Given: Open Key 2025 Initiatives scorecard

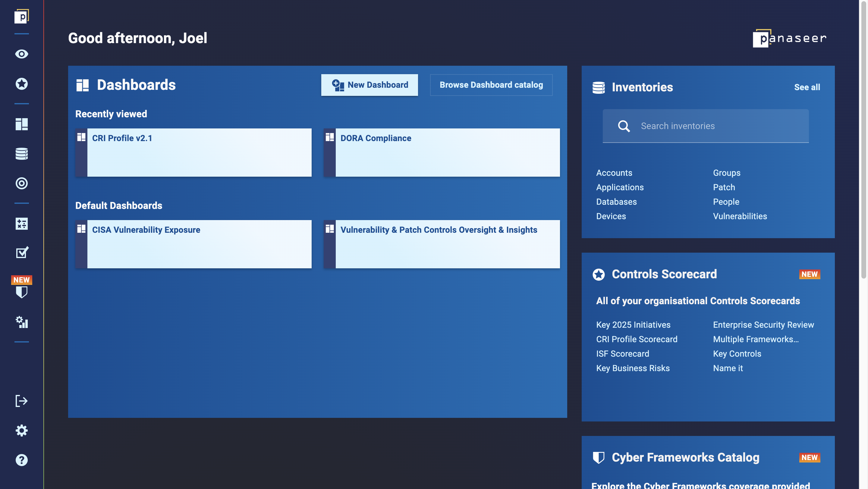Looking at the screenshot, I should coord(633,325).
